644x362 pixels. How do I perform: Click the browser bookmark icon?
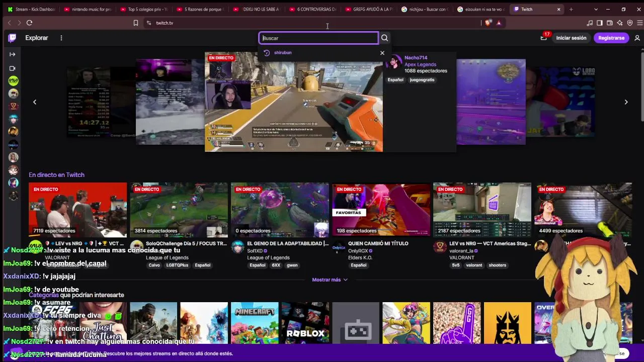point(135,23)
